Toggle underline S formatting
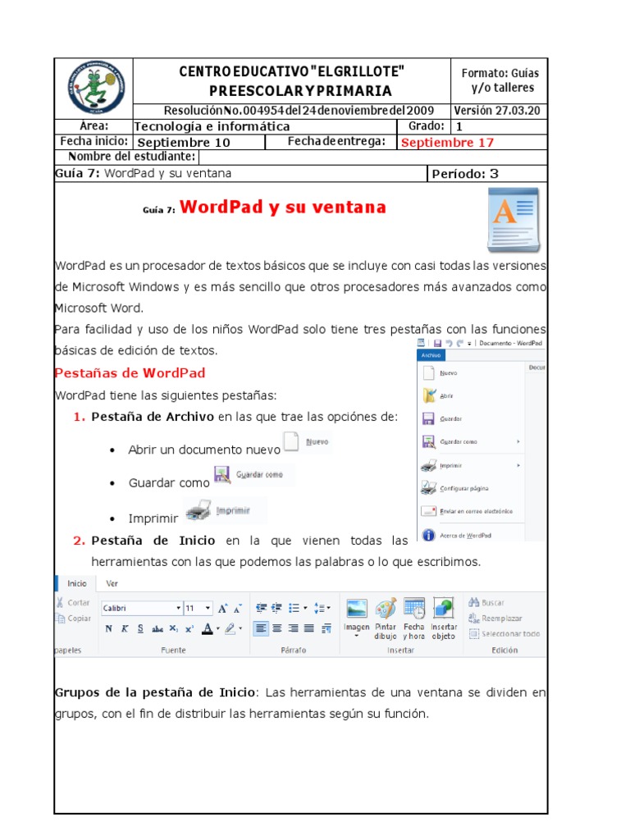The image size is (630, 840). [x=139, y=629]
